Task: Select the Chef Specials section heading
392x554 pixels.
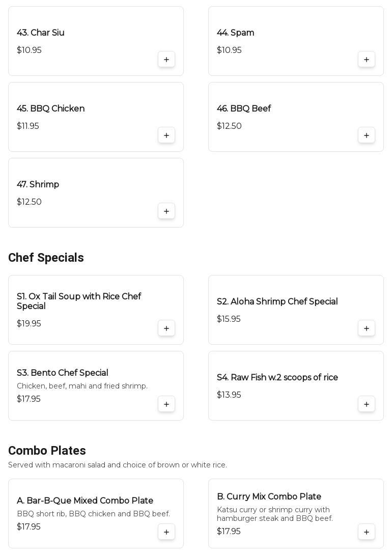Action: [46, 258]
